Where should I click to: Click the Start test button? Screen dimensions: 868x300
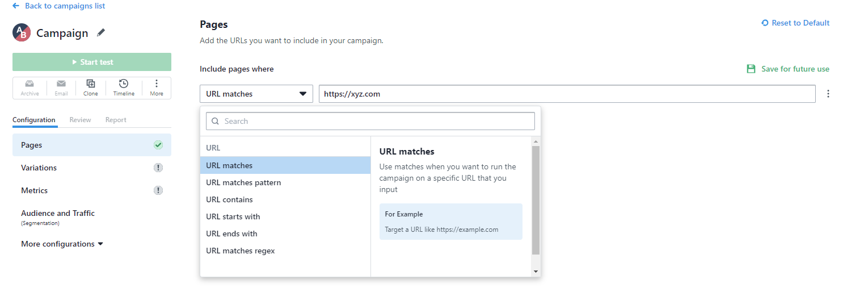point(92,62)
